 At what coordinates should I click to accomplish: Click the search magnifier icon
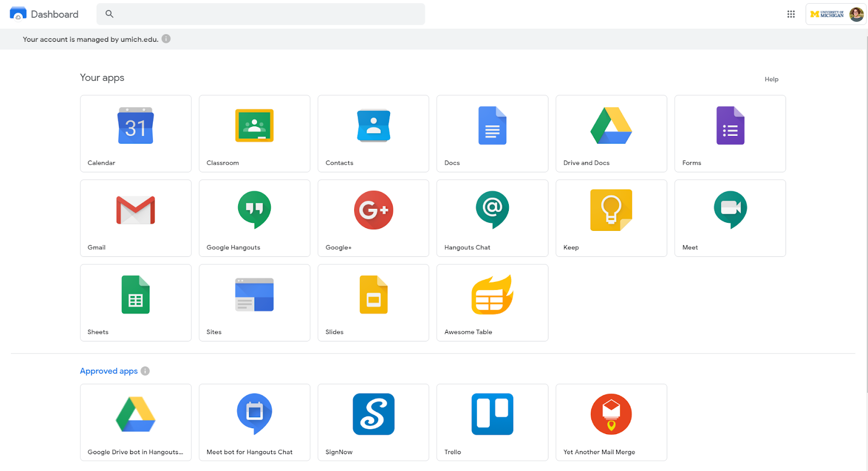pos(110,14)
